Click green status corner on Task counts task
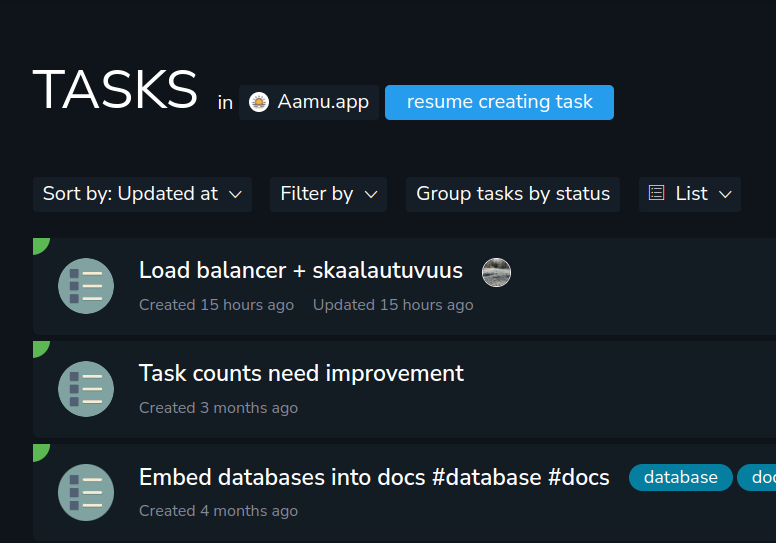This screenshot has width=776, height=543. coord(39,347)
